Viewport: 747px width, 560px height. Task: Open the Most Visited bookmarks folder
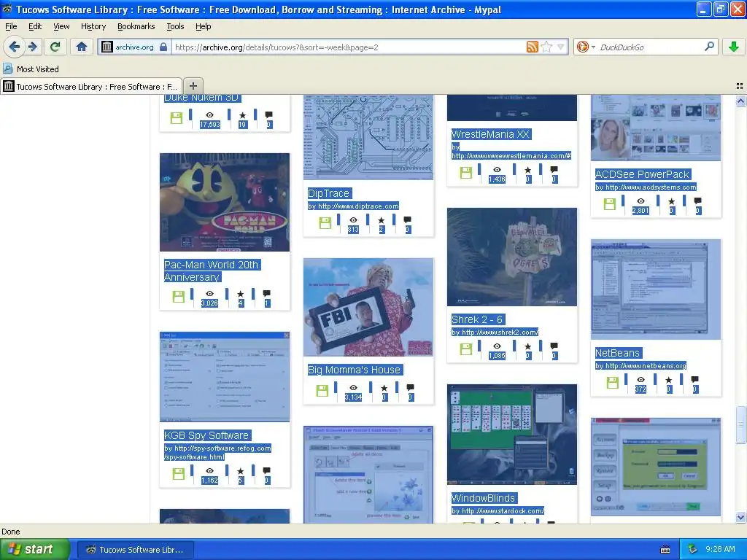pyautogui.click(x=31, y=69)
